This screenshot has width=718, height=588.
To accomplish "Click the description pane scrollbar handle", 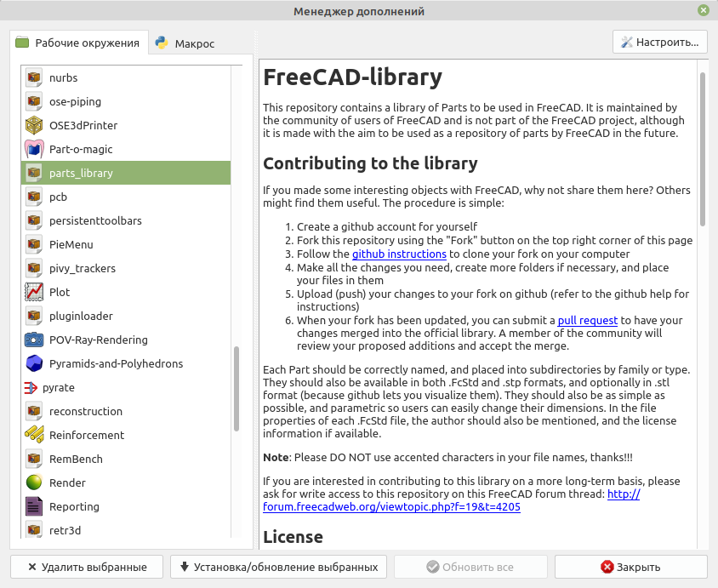I will pyautogui.click(x=703, y=149).
